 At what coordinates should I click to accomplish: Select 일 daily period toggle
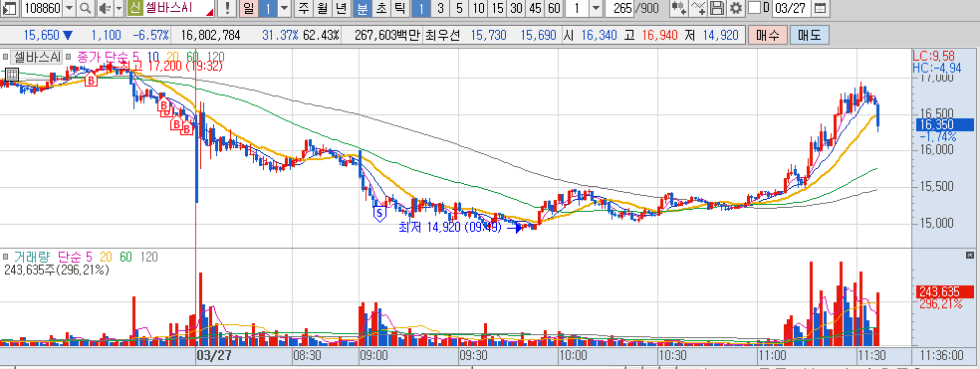[248, 9]
